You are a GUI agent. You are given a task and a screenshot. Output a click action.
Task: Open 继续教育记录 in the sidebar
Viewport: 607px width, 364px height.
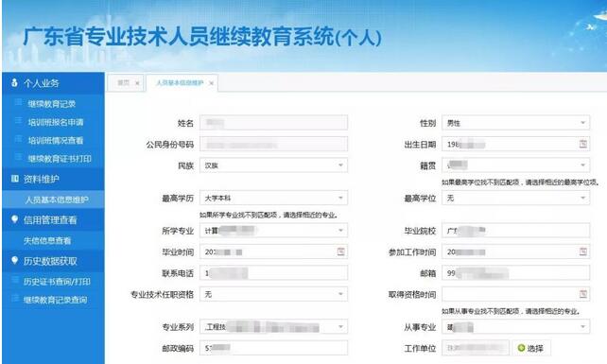coord(51,104)
